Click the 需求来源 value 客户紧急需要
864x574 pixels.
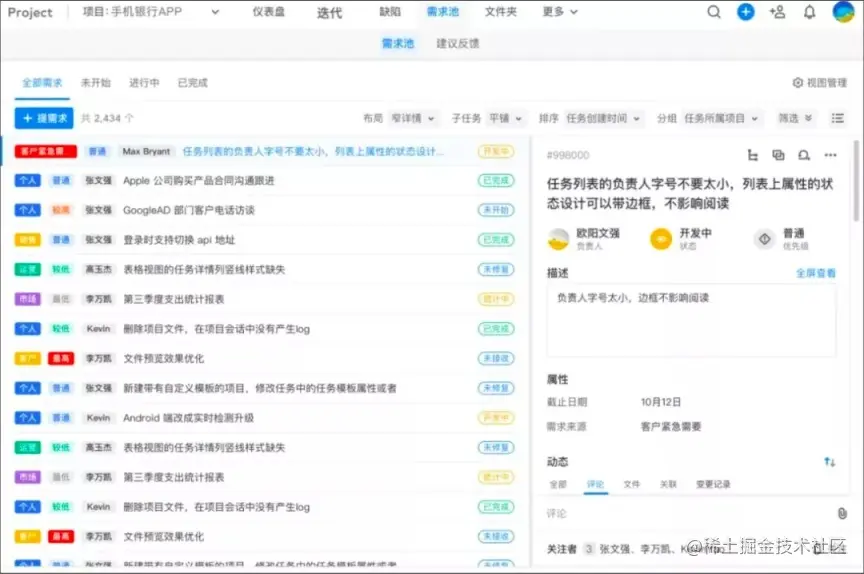[671, 426]
